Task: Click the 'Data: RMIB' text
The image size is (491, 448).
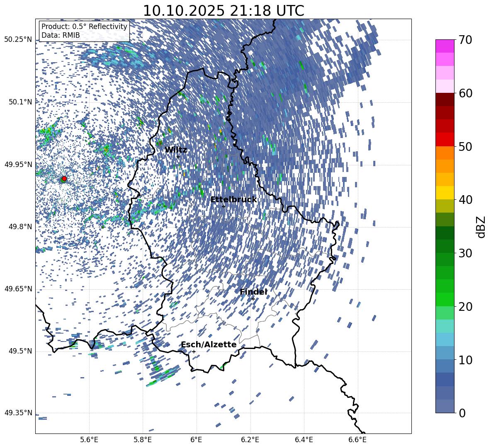Action: pos(61,35)
